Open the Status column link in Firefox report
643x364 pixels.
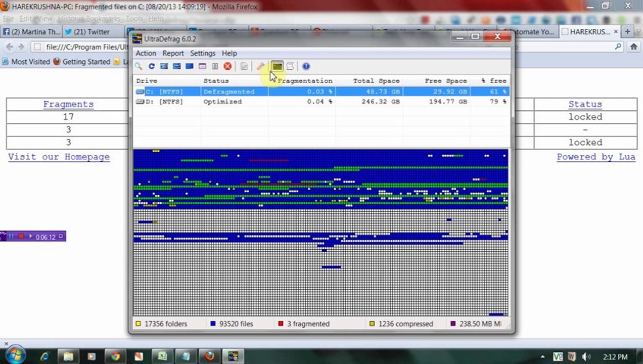click(x=585, y=104)
